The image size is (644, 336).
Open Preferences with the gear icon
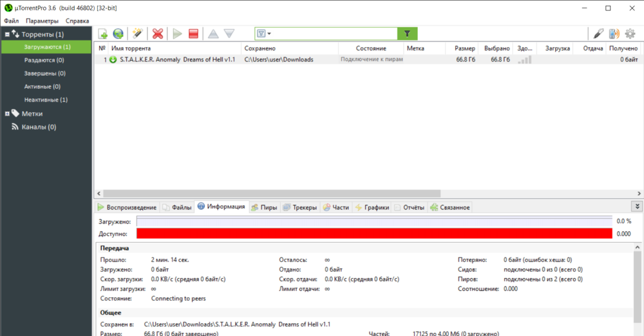coord(630,33)
